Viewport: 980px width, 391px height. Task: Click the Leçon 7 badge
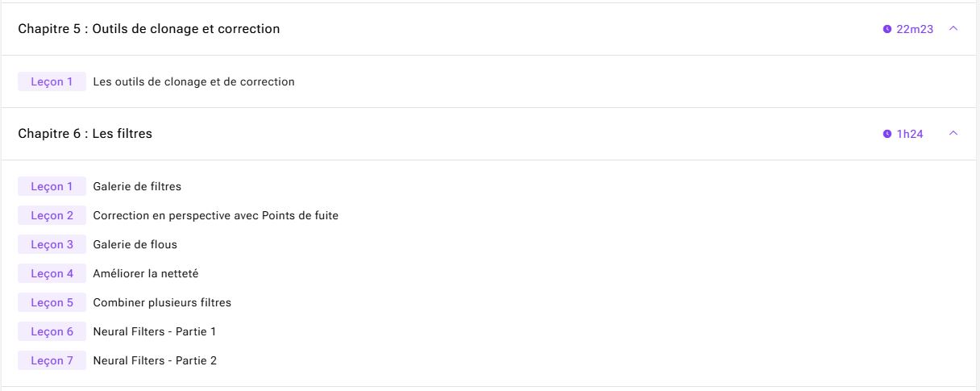click(52, 360)
